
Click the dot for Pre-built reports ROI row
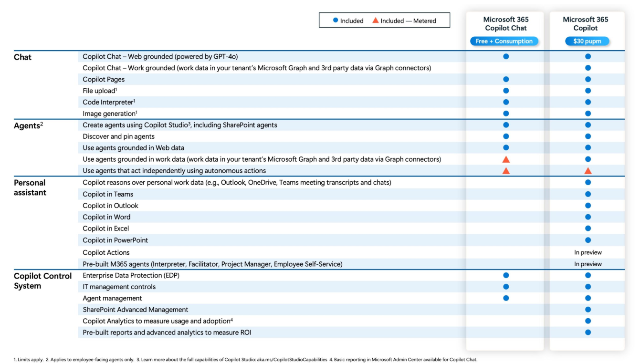click(588, 333)
